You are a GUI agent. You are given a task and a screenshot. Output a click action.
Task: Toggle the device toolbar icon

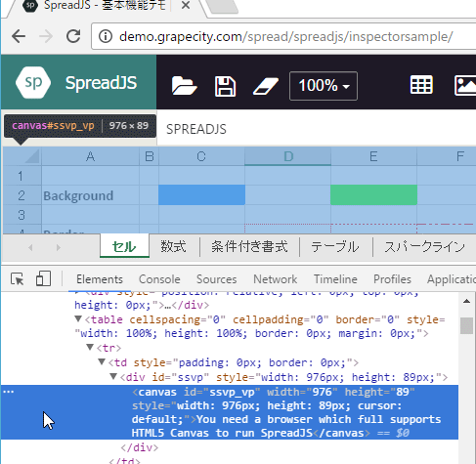coord(43,278)
